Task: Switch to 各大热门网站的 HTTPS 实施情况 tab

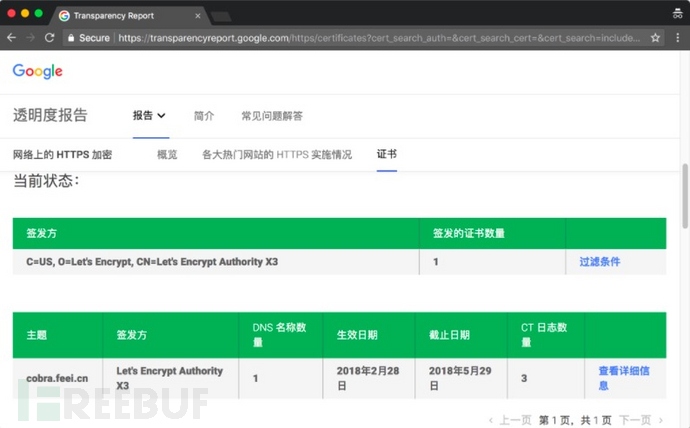Action: 277,154
